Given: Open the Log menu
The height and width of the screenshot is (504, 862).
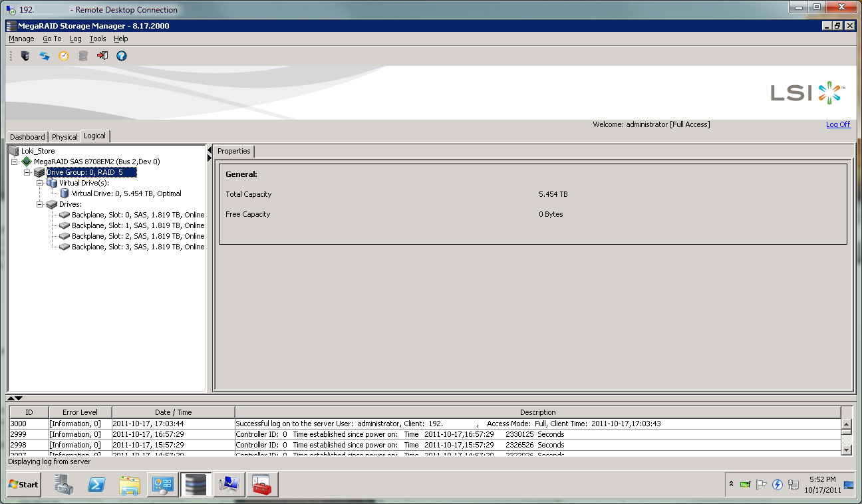Looking at the screenshot, I should [76, 39].
